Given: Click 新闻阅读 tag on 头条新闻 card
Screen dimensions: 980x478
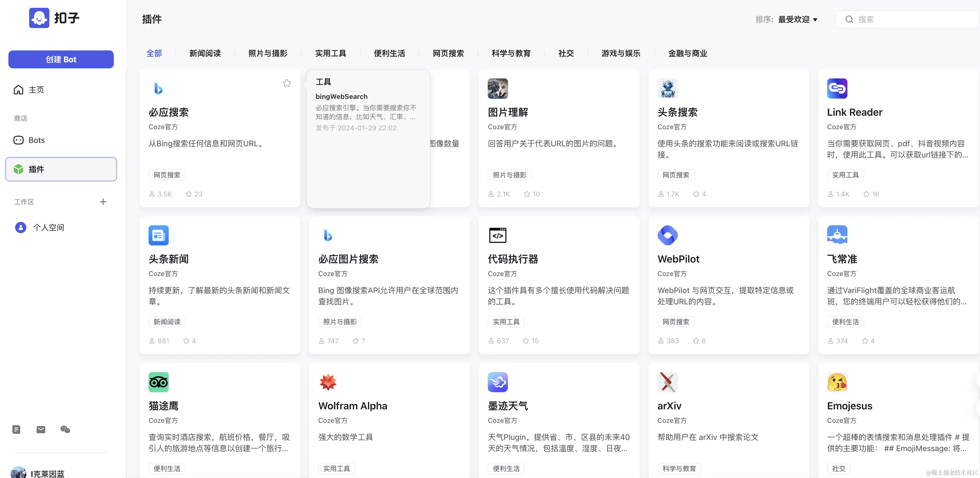Looking at the screenshot, I should (x=167, y=322).
